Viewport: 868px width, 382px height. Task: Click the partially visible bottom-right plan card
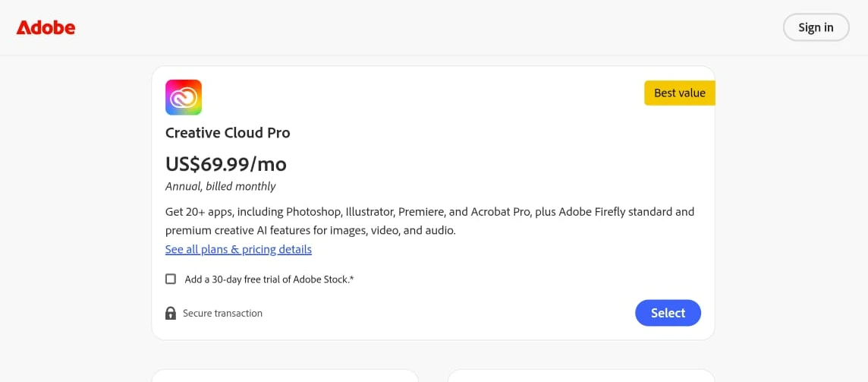[x=580, y=375]
